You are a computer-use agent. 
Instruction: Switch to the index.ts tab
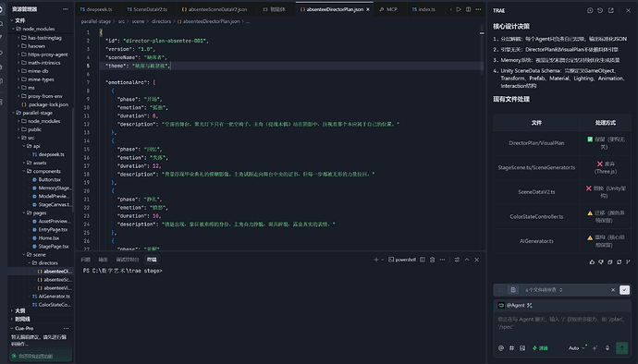[423, 9]
